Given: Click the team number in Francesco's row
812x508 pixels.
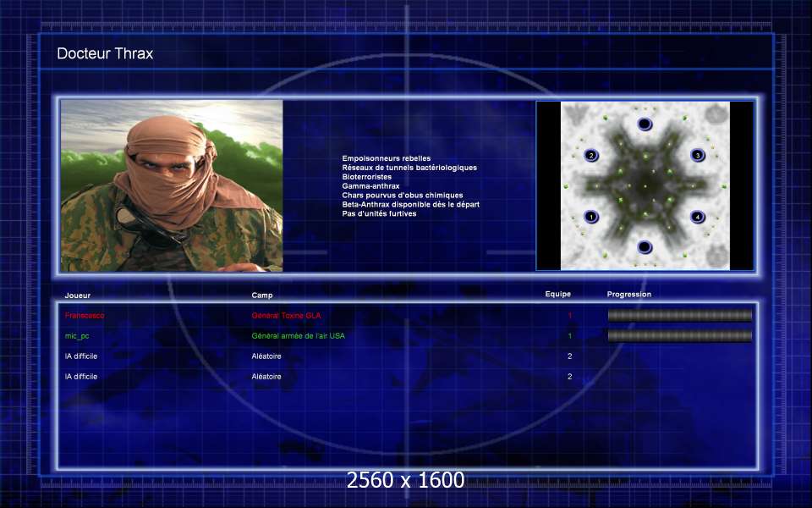Looking at the screenshot, I should tap(570, 315).
